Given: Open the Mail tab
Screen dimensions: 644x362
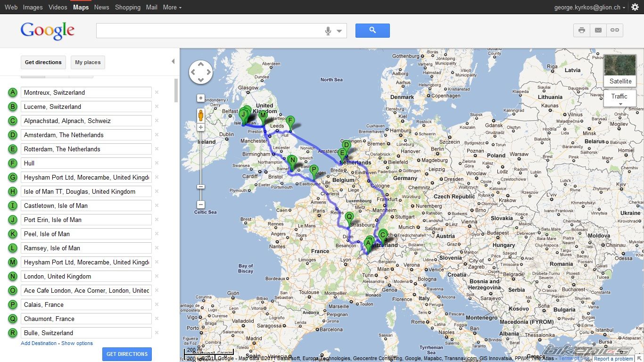Looking at the screenshot, I should coord(152,7).
